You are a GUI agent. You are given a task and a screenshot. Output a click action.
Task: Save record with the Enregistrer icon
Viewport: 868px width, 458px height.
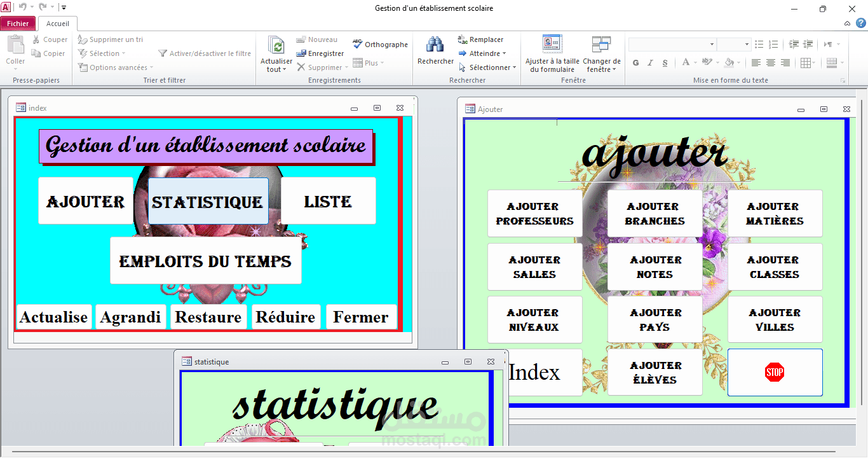[x=301, y=53]
